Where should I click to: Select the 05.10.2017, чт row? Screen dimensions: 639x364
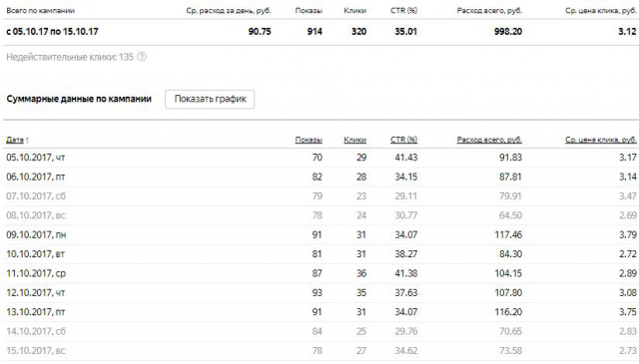click(321, 158)
